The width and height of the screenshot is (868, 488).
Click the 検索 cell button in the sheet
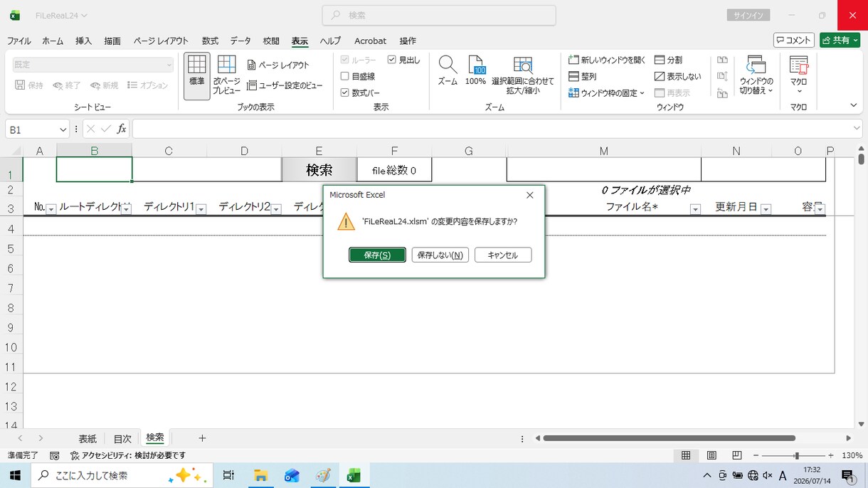coord(319,170)
